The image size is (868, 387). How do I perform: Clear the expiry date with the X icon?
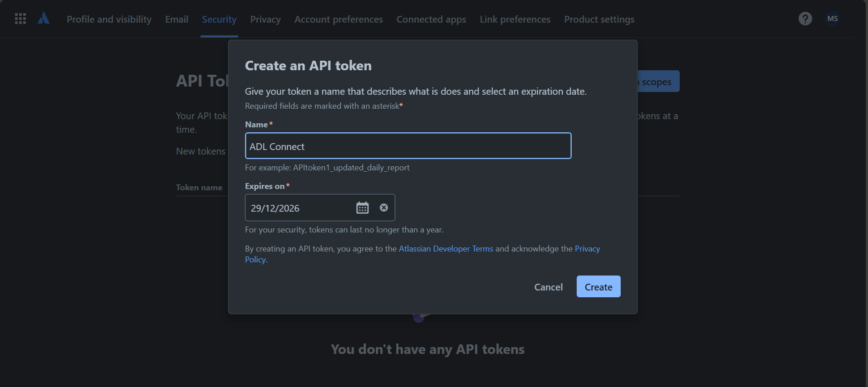(384, 208)
